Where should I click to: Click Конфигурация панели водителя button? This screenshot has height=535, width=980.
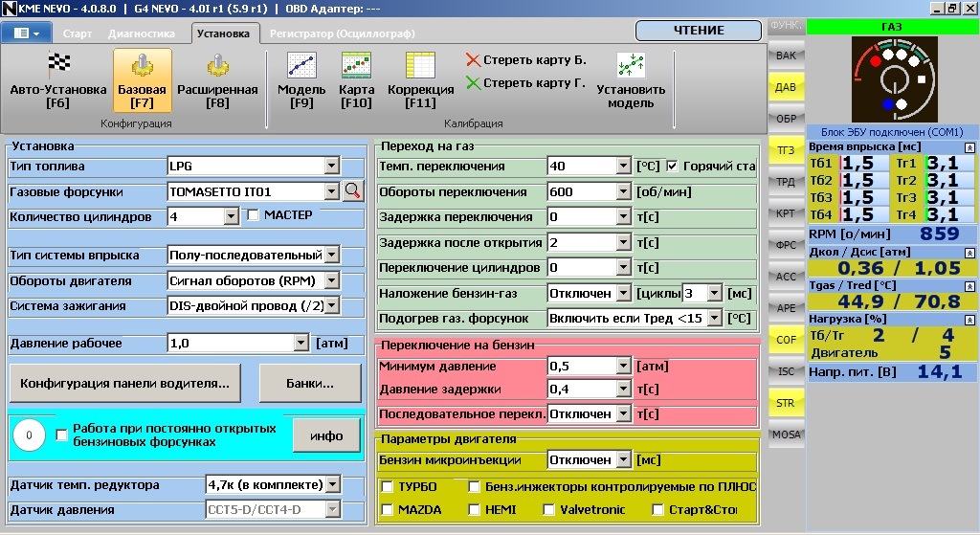point(125,383)
